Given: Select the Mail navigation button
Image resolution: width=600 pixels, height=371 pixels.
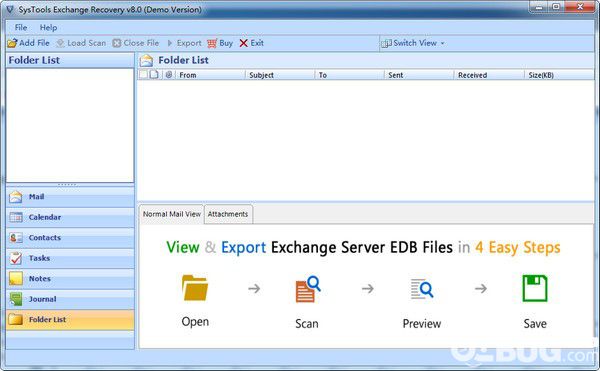Looking at the screenshot, I should pyautogui.click(x=70, y=197).
